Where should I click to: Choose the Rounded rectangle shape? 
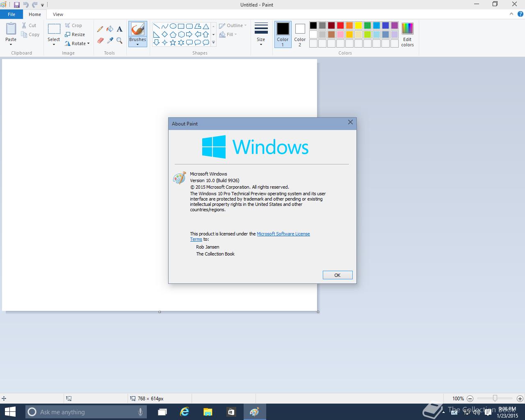tap(189, 26)
